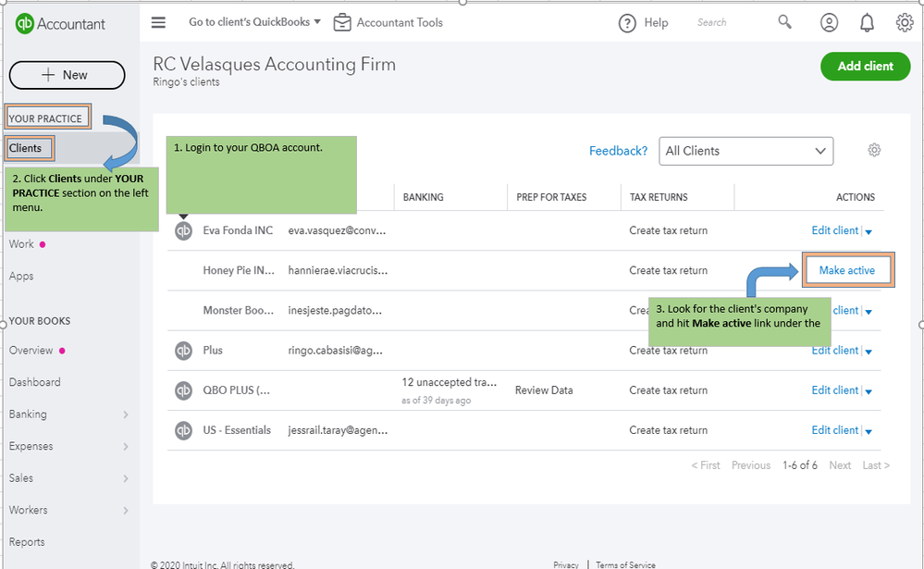Open action dropdown arrow for Eva Fonda INC
The image size is (924, 569).
(x=869, y=231)
